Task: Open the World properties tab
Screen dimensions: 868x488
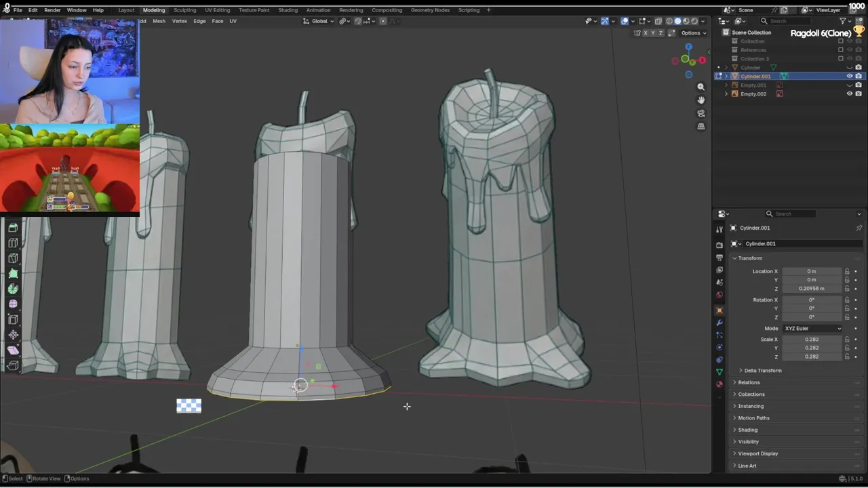Action: [x=719, y=295]
